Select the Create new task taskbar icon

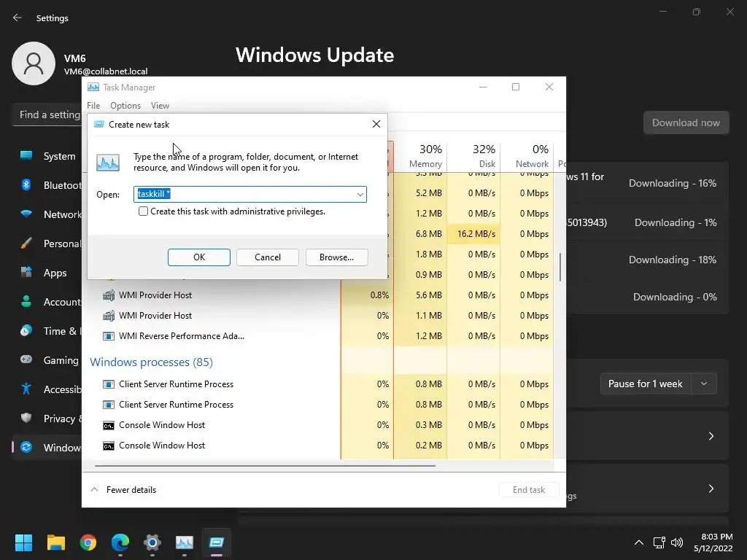coord(216,542)
